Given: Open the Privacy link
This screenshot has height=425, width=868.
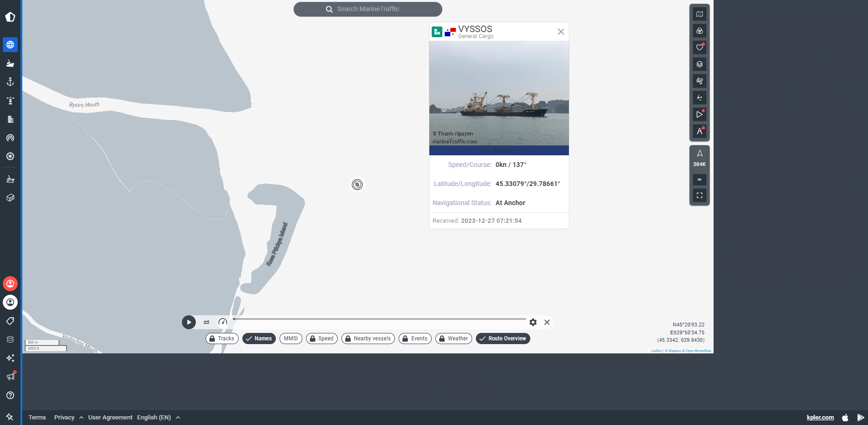Looking at the screenshot, I should 64,418.
